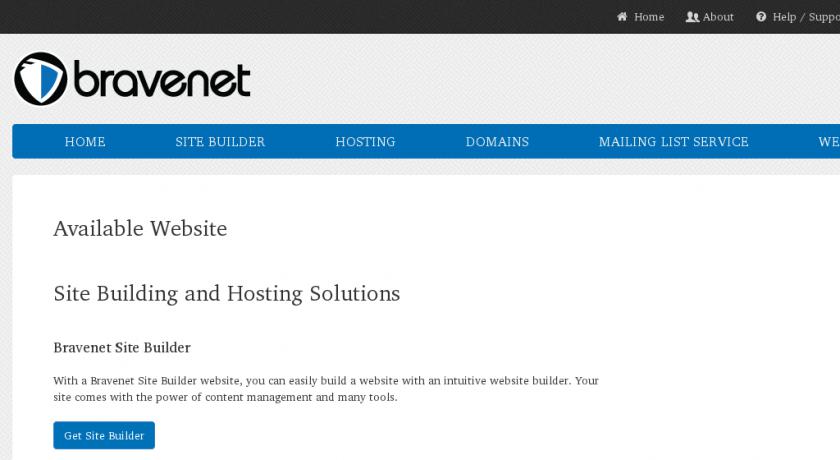This screenshot has width=840, height=460.
Task: Click the 'Site Building and Hosting Solutions' heading
Action: pyautogui.click(x=227, y=294)
